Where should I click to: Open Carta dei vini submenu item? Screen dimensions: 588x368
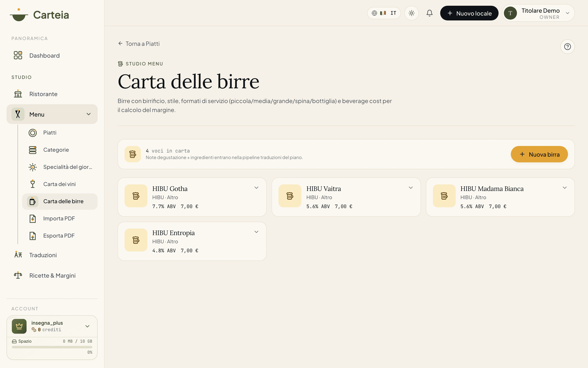point(60,184)
